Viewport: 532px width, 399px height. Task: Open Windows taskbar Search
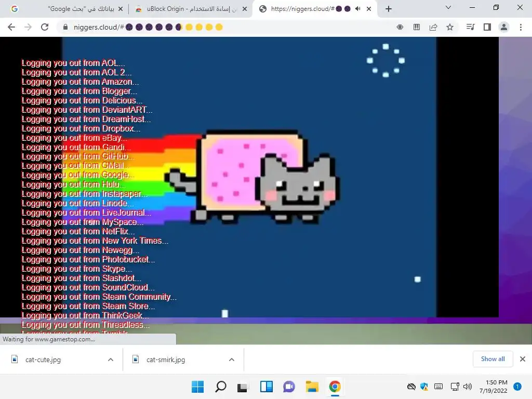point(220,387)
